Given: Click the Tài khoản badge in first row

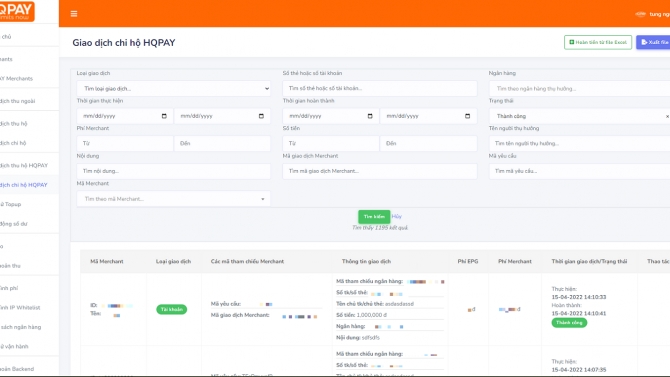Looking at the screenshot, I should [x=171, y=309].
